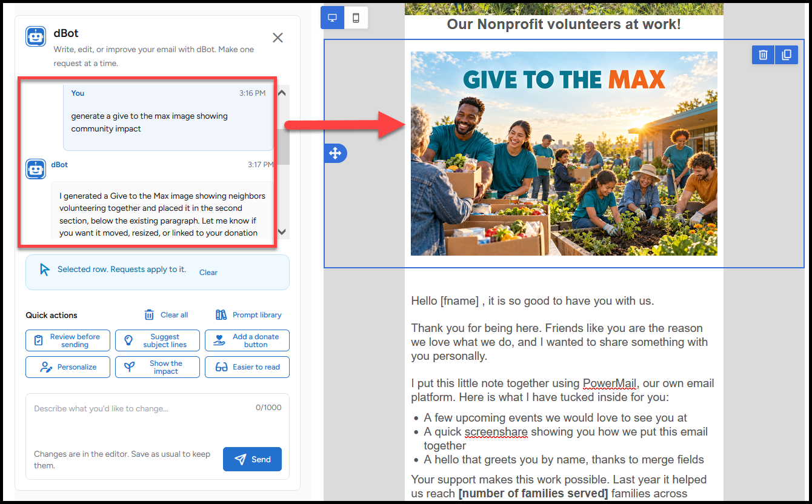Open the Prompt library
The height and width of the screenshot is (504, 812).
tap(248, 315)
